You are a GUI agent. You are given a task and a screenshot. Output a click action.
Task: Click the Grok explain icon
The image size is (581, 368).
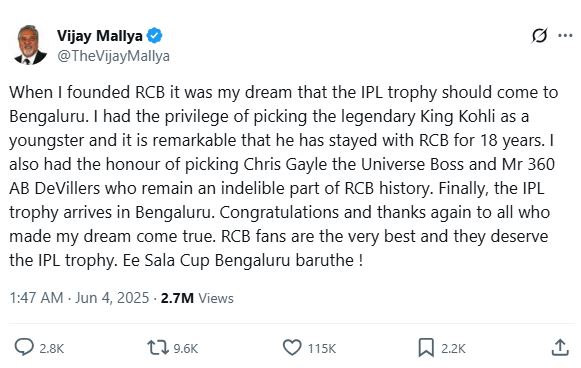[x=539, y=36]
